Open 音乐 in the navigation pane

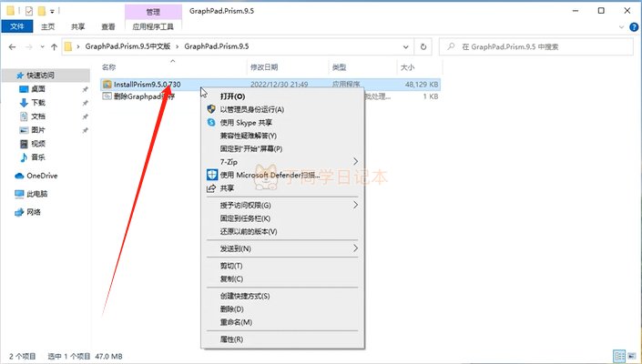click(x=38, y=157)
